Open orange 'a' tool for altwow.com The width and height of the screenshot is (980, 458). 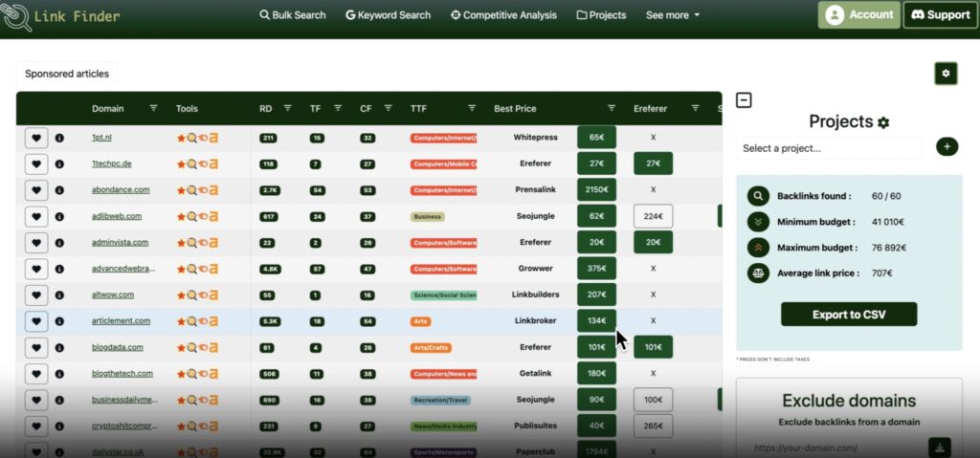pyautogui.click(x=213, y=294)
